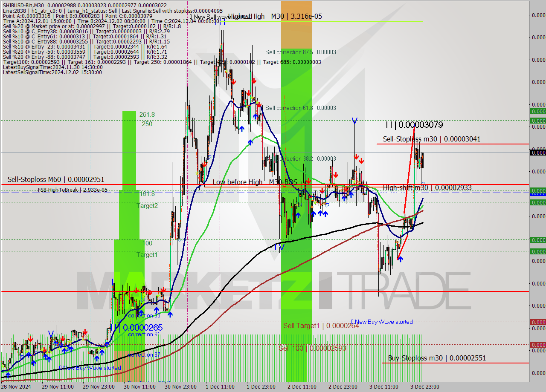
Task: Click the blue up arrow below the red trendline
Action: point(400,259)
